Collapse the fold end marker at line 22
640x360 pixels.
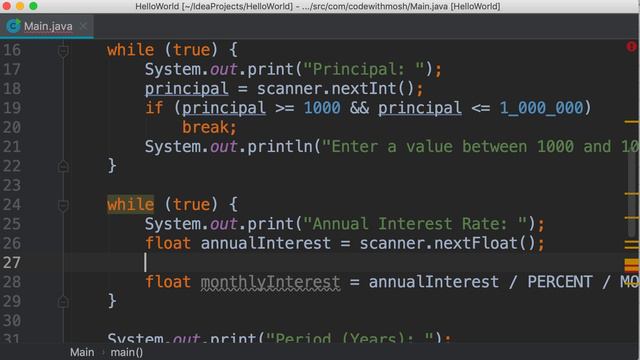(x=63, y=166)
